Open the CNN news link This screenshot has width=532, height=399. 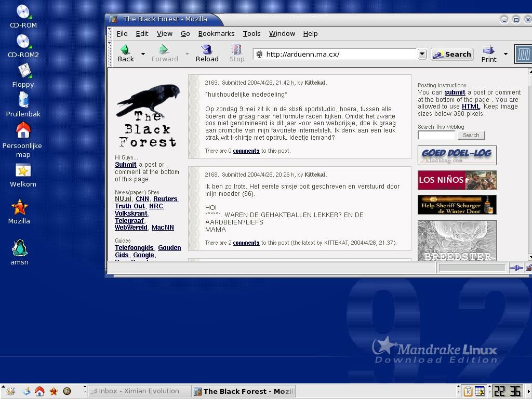[x=142, y=199]
